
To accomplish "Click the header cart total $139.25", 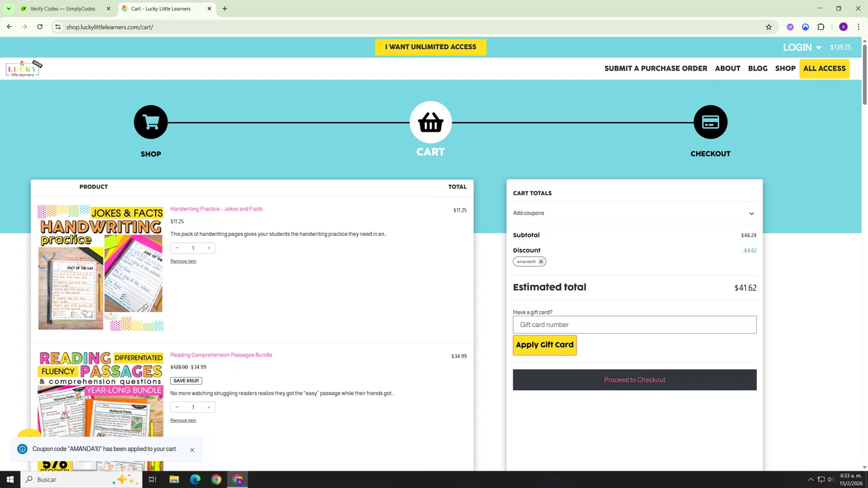I will (x=840, y=47).
